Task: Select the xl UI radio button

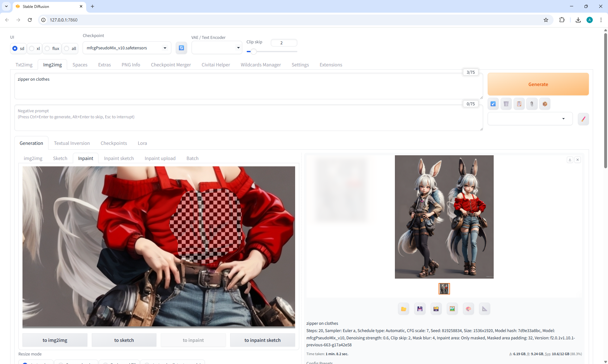Action: pos(32,48)
